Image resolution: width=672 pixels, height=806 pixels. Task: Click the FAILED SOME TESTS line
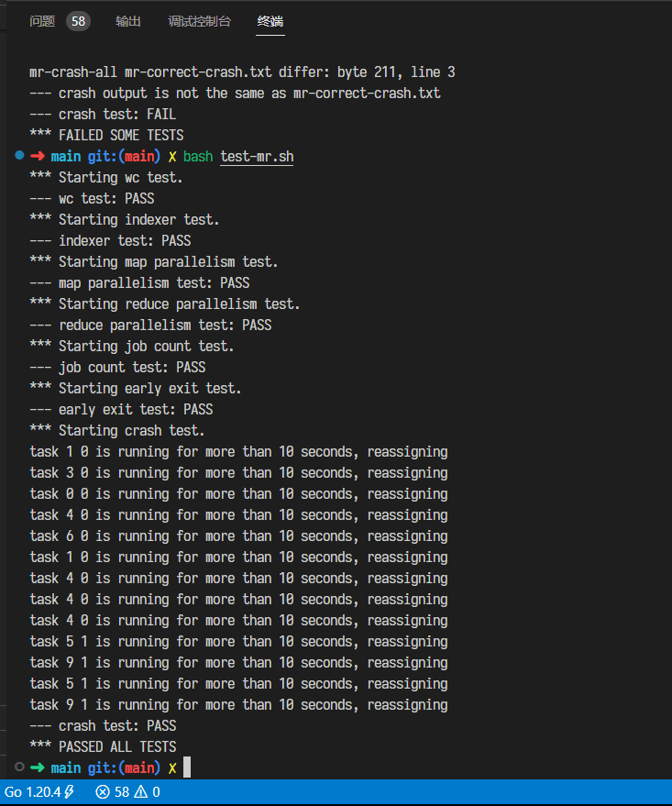106,135
